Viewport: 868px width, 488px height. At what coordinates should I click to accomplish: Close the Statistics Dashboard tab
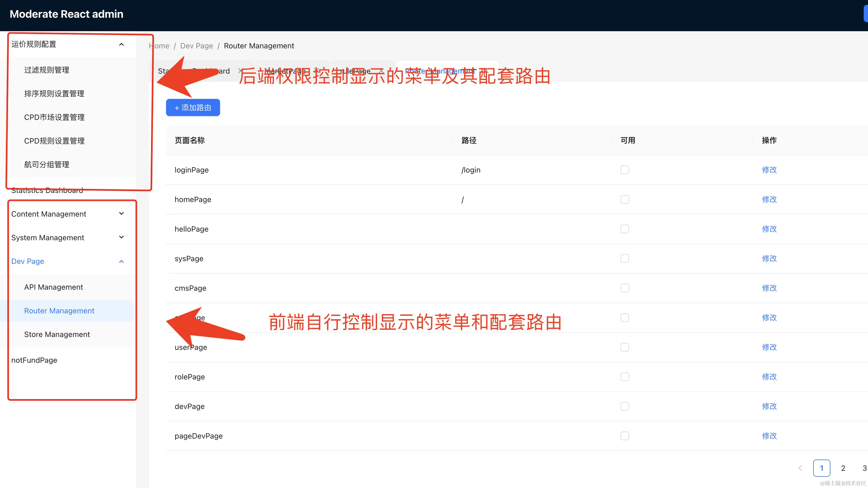pos(240,71)
